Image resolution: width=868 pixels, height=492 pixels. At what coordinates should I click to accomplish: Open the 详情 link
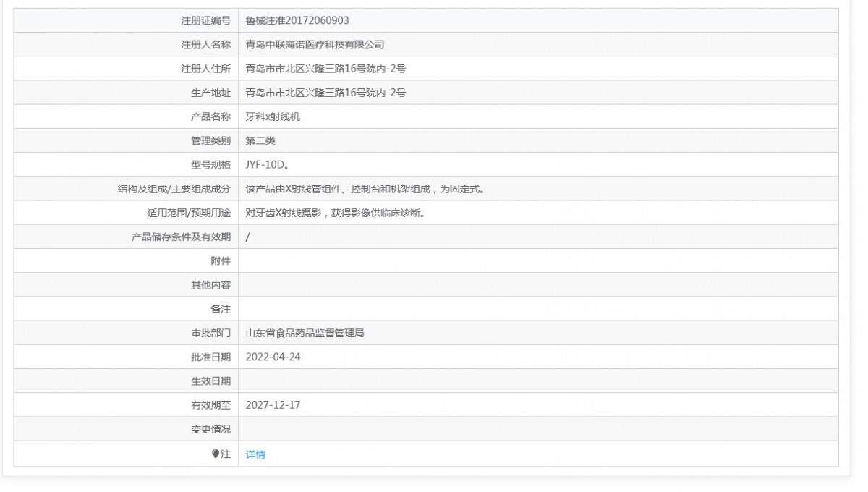[x=255, y=454]
